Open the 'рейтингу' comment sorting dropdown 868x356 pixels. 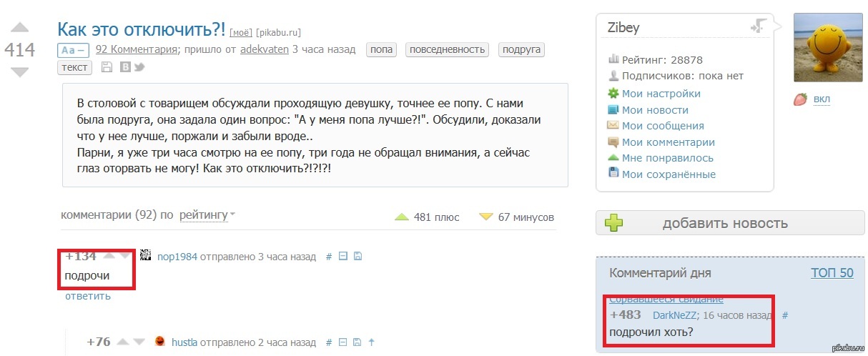(x=207, y=215)
